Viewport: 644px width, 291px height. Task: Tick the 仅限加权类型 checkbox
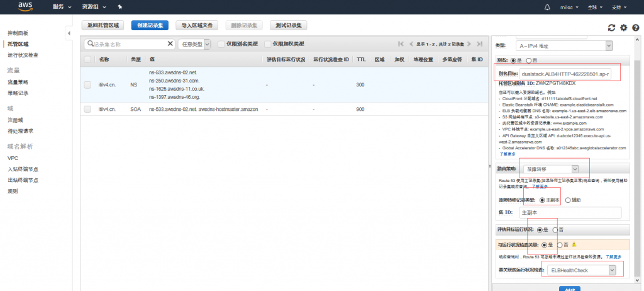[268, 44]
